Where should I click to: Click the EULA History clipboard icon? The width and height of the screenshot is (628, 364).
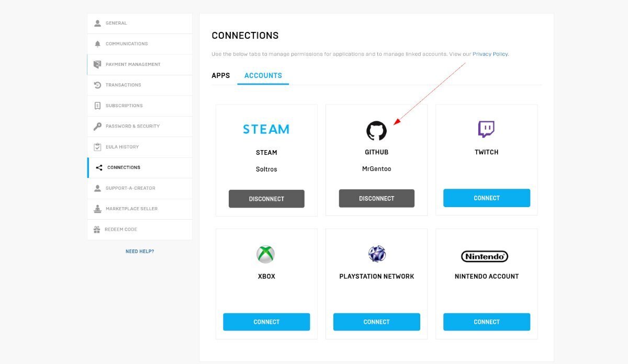click(x=97, y=147)
